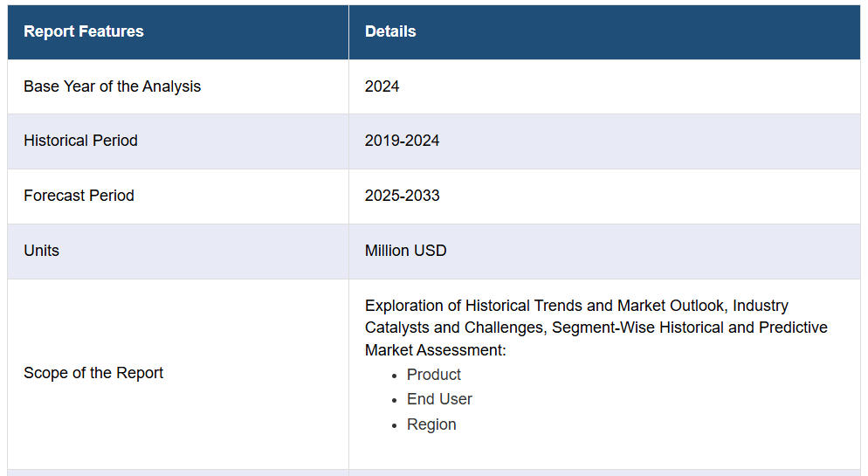Click the Region bullet item
Viewport: 868px width, 476px height.
coord(431,424)
